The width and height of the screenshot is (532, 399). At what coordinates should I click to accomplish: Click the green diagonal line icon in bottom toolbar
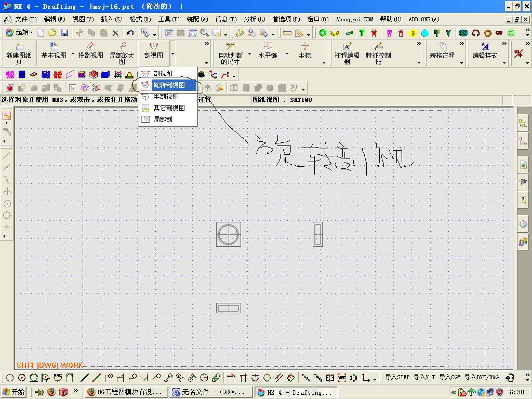pyautogui.click(x=97, y=378)
